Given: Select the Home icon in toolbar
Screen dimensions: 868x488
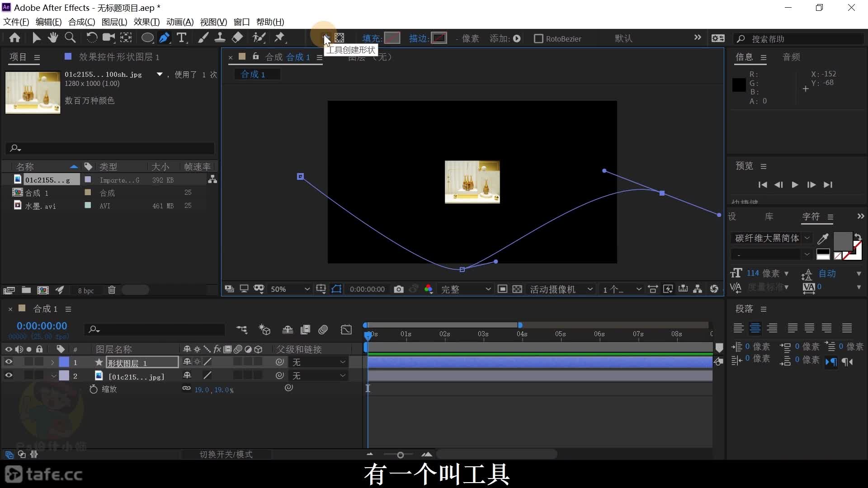Looking at the screenshot, I should [14, 38].
